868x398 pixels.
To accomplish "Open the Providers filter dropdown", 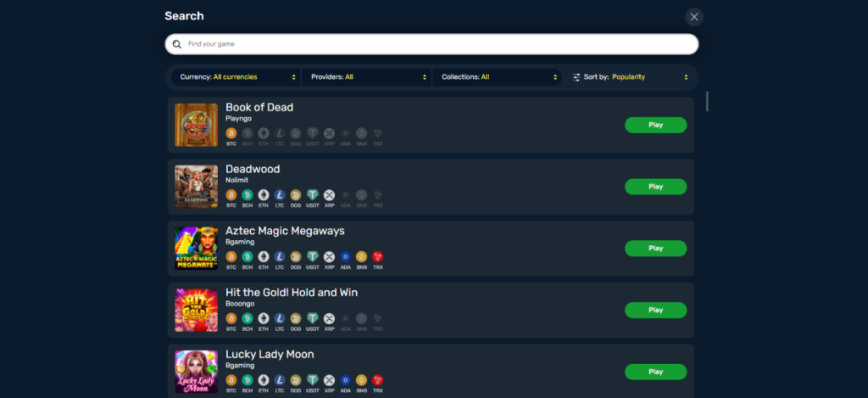I will pos(366,77).
